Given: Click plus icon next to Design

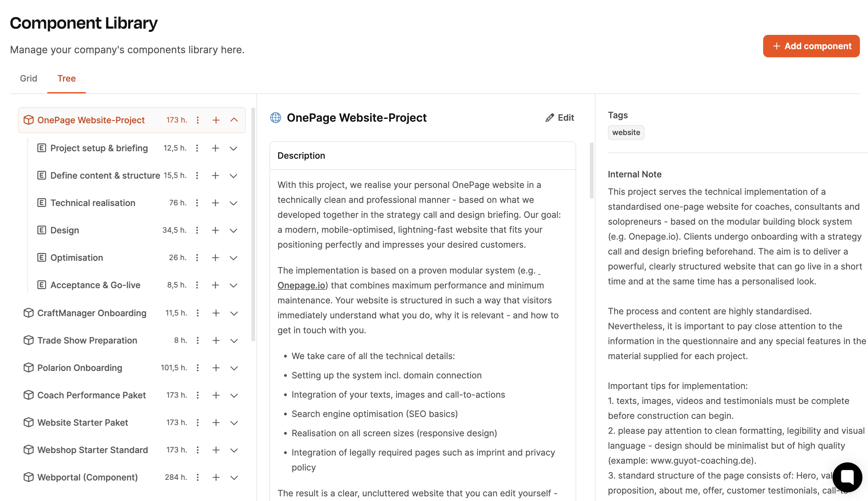Looking at the screenshot, I should pos(215,230).
